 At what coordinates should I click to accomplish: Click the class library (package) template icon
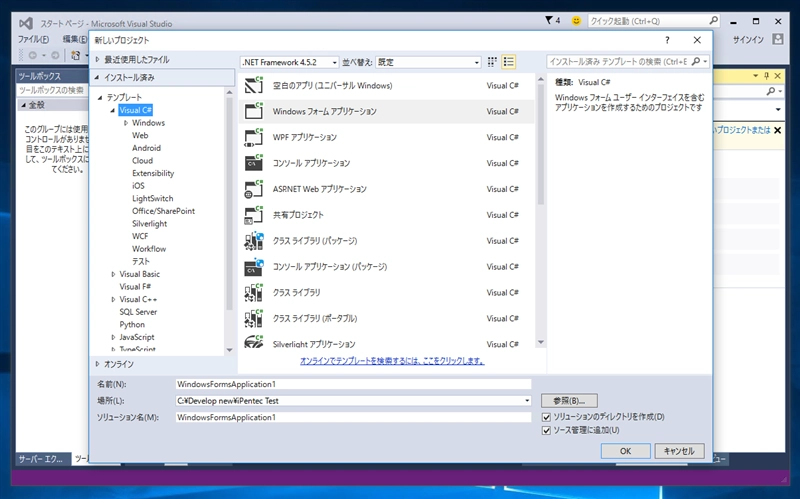point(254,241)
